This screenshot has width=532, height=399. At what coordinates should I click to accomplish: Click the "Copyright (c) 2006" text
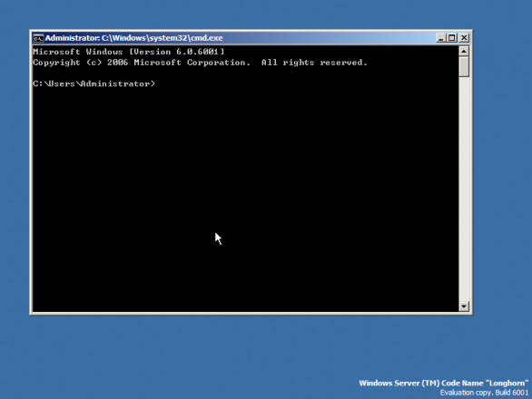81,63
